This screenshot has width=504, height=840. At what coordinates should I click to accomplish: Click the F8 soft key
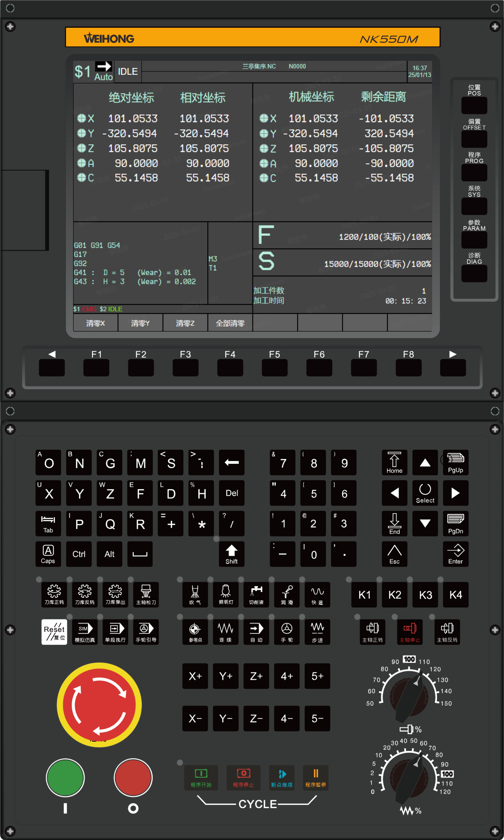click(409, 368)
